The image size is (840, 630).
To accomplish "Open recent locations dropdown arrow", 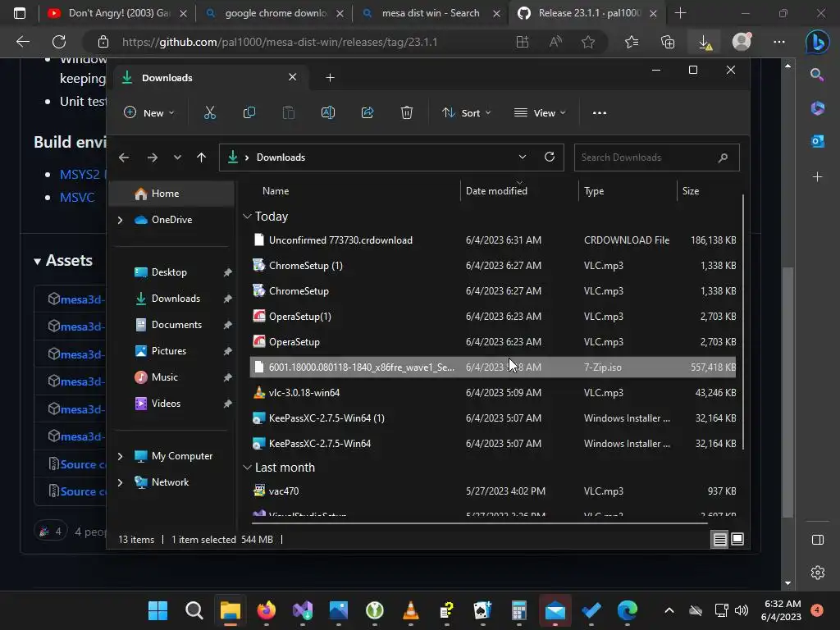I will point(177,157).
